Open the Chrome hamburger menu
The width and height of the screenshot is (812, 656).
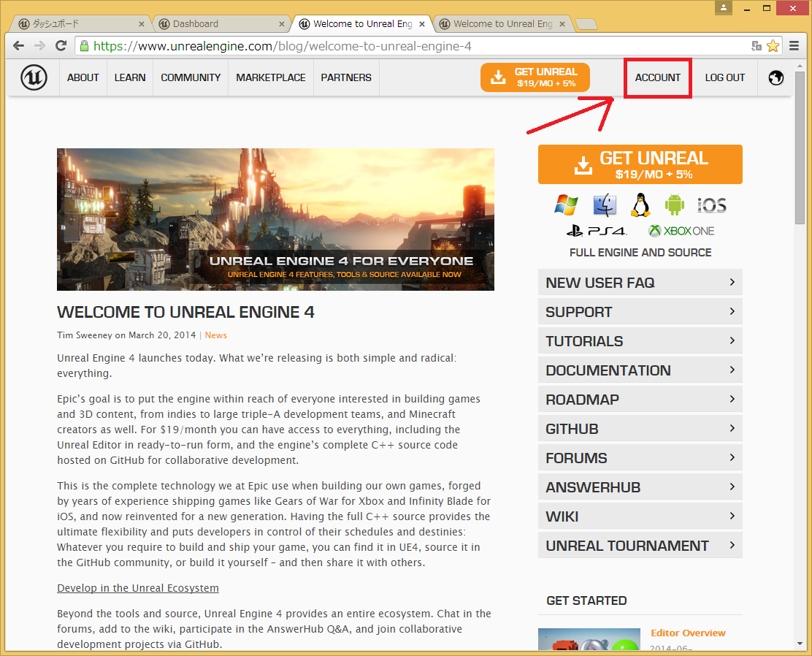(794, 46)
